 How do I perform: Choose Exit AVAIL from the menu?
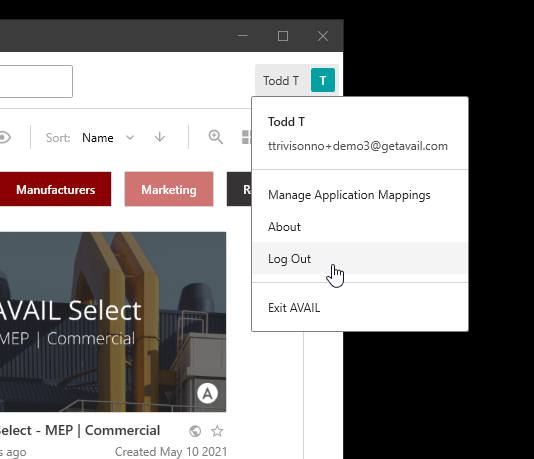[x=360, y=308]
